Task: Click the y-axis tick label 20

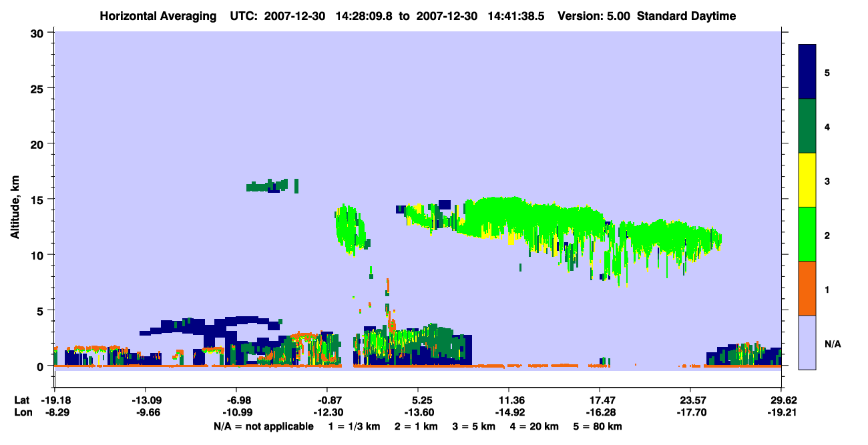Action: pos(39,143)
